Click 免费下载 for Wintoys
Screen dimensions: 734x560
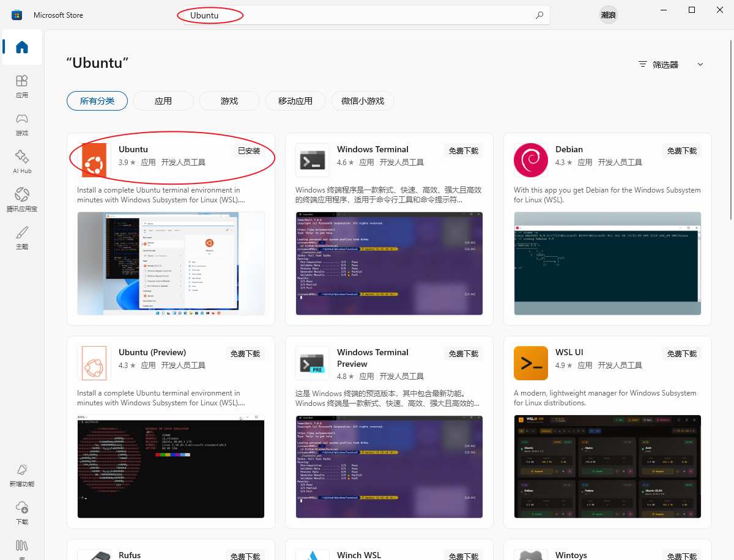point(682,556)
